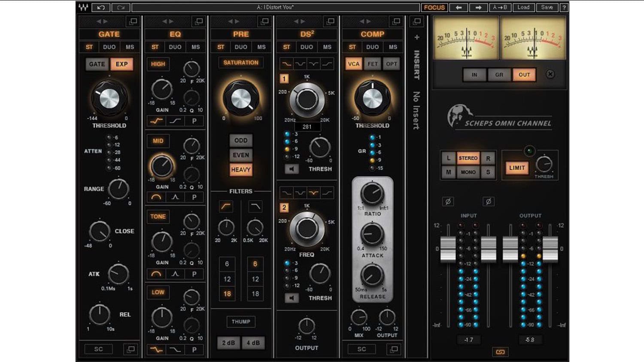The image size is (644, 362).
Task: Select FET compressor type
Action: 373,64
